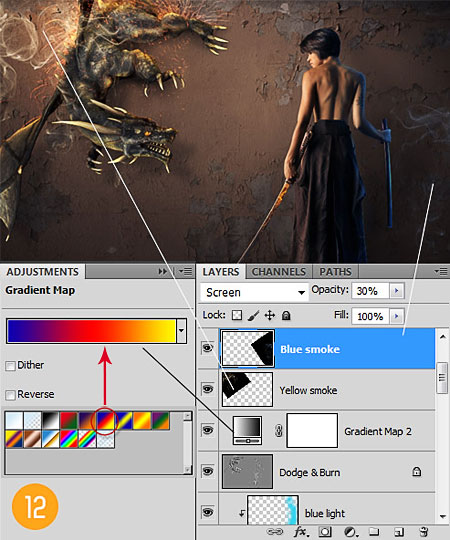The height and width of the screenshot is (540, 450).
Task: Select the rainbow spectrum gradient preset
Action: coord(69,439)
